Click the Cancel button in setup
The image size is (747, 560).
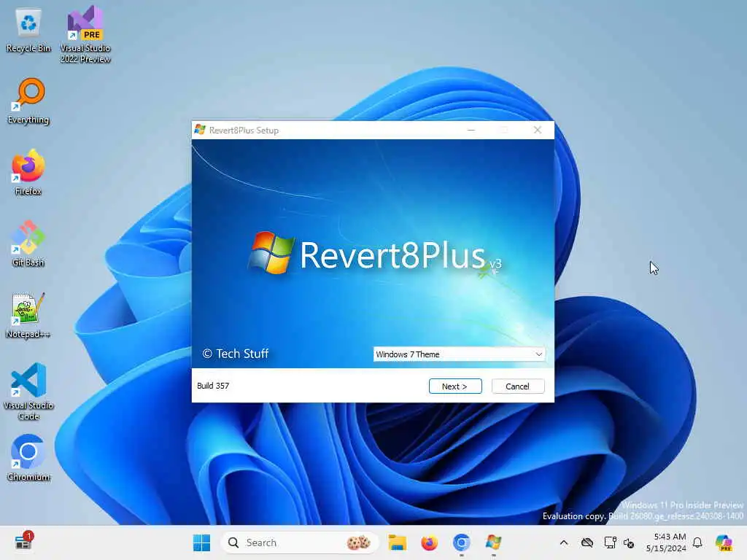[518, 386]
